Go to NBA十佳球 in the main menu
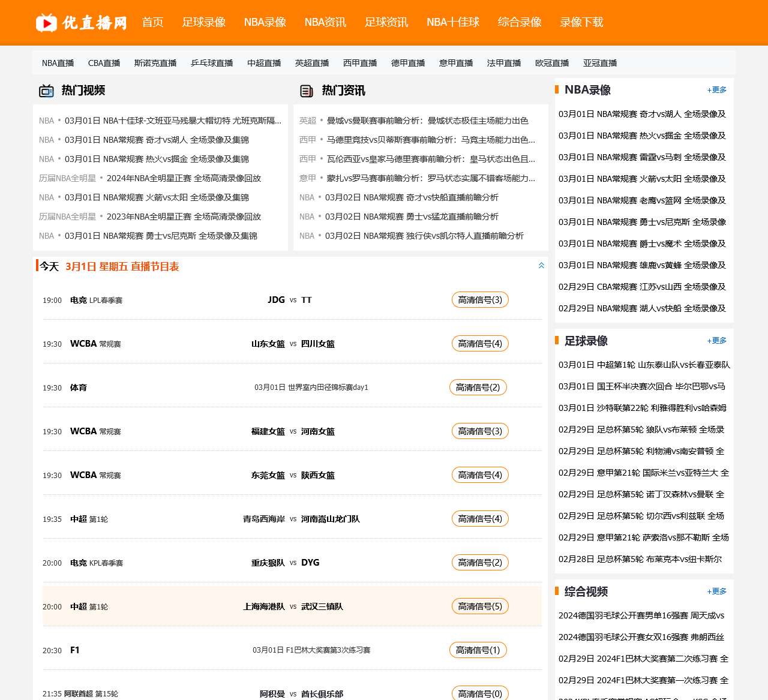The width and height of the screenshot is (768, 700). [x=452, y=22]
